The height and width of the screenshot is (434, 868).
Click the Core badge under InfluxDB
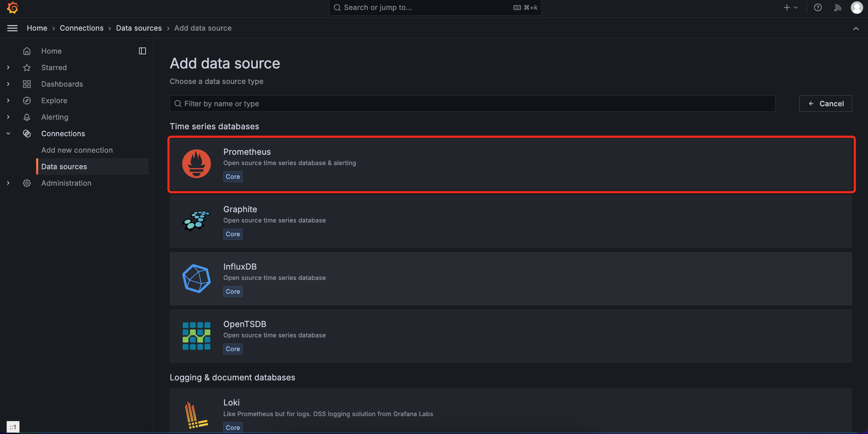click(233, 292)
